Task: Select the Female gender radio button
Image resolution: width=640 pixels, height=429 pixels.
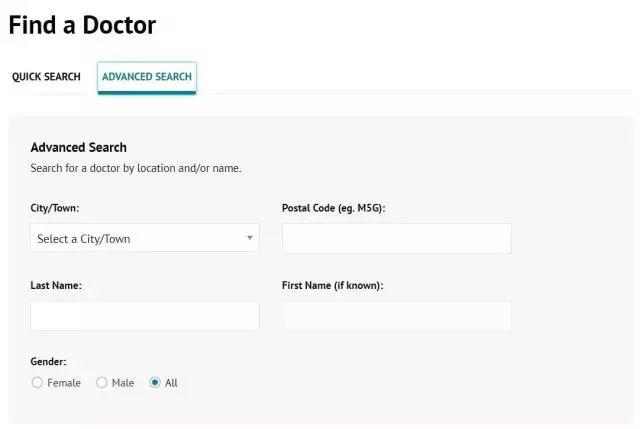Action: tap(38, 383)
